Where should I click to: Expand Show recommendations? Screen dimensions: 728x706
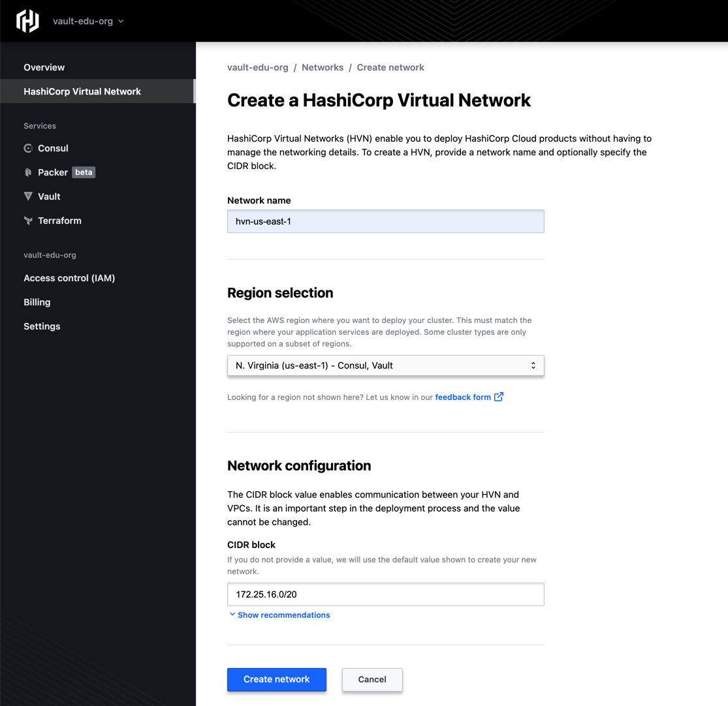point(279,615)
